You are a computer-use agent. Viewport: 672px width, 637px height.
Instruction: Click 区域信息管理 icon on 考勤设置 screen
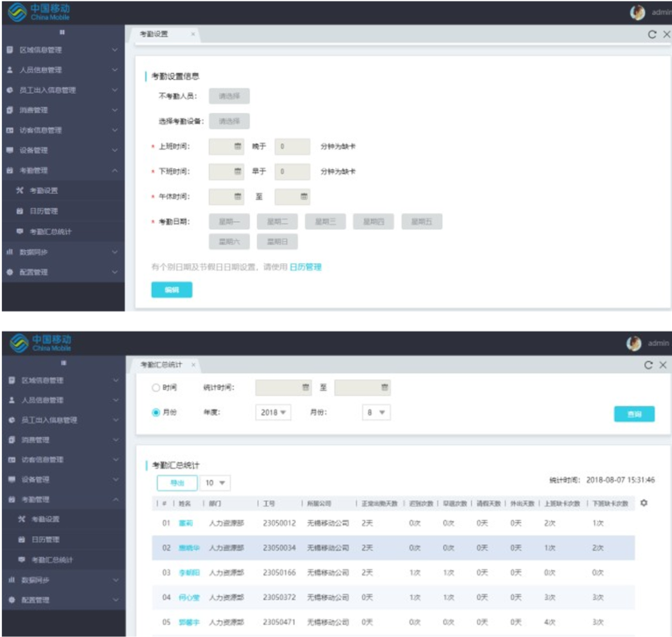pos(10,50)
